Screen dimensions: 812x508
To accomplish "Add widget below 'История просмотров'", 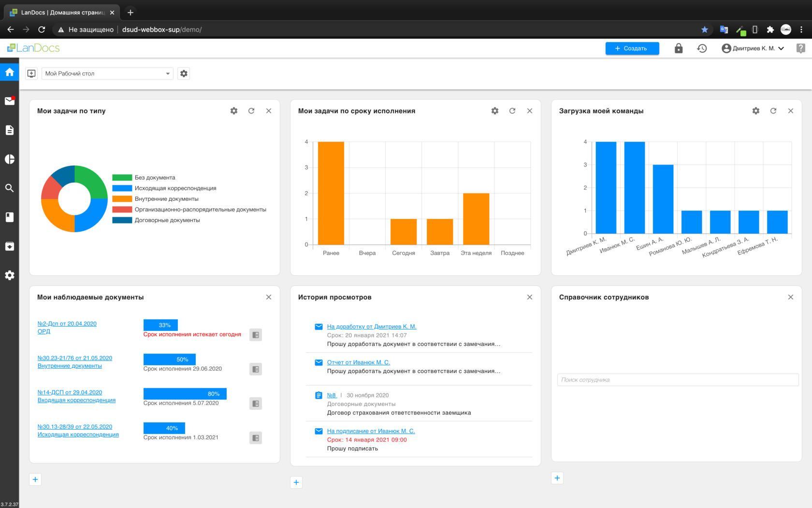I will [296, 482].
